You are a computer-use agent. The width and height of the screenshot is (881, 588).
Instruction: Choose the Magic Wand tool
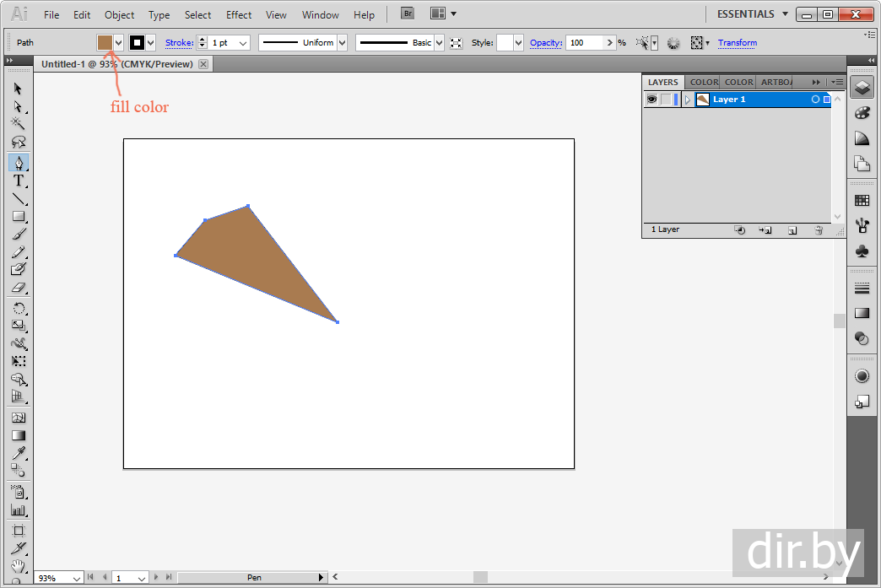18,124
